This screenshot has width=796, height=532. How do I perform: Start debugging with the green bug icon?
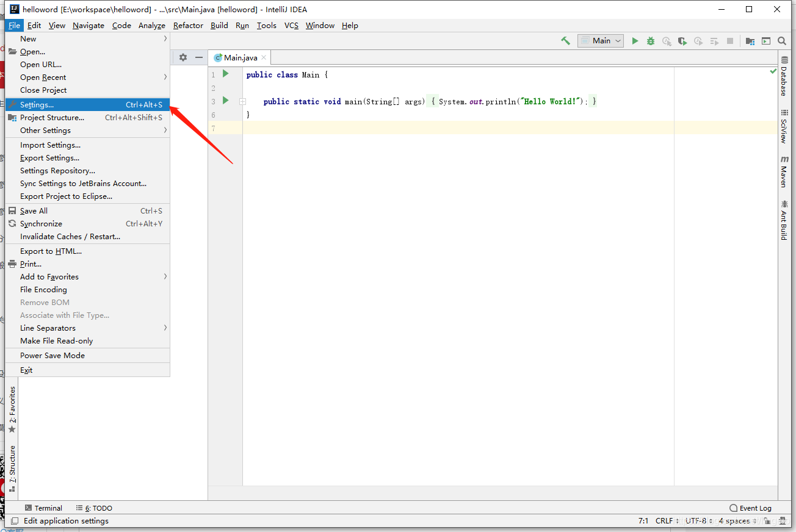tap(651, 41)
